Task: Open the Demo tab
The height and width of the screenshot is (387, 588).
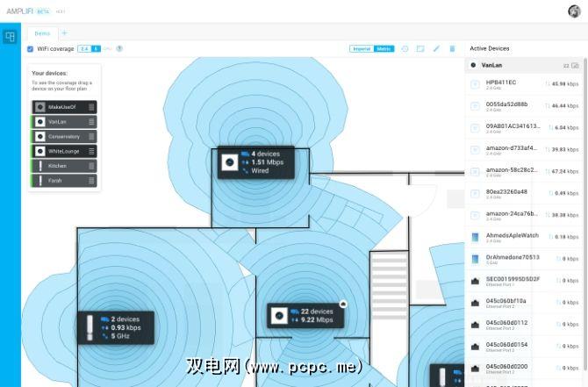Action: click(42, 33)
